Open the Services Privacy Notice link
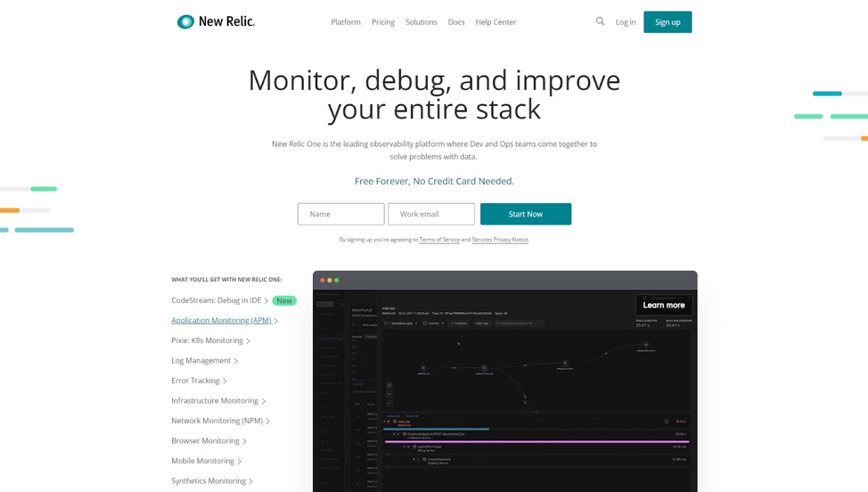Viewport: 868px width, 492px height. tap(500, 240)
